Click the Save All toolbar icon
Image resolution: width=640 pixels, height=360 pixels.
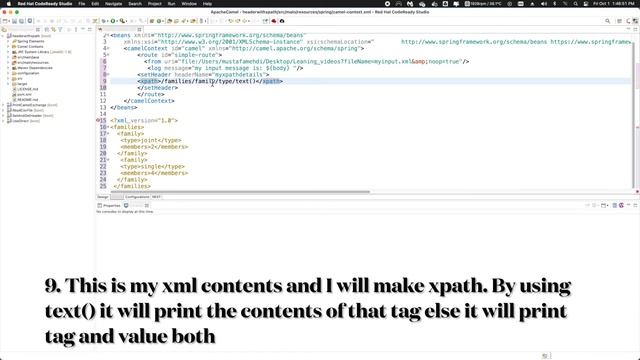(22, 21)
